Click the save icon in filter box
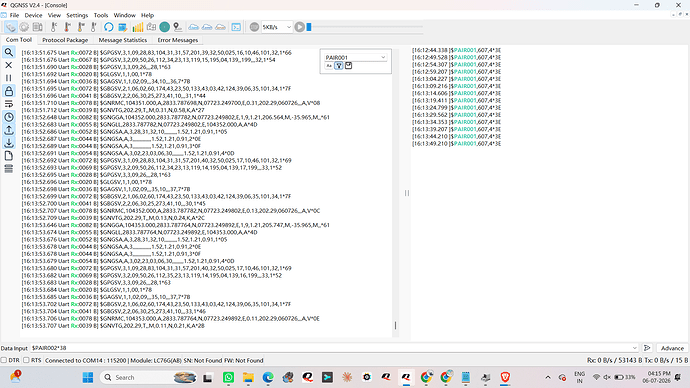Viewport: 690px width, 388px height. (349, 66)
